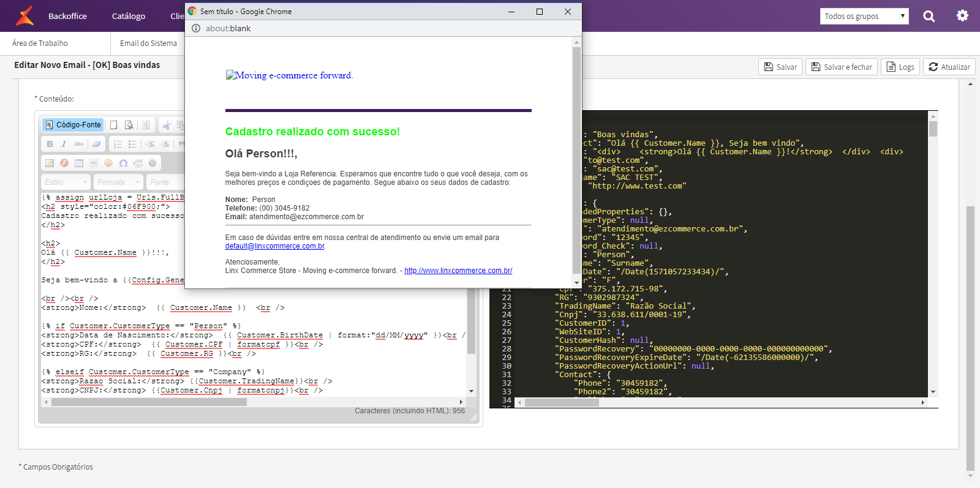The width and height of the screenshot is (980, 488).
Task: Click the Insert Image icon
Action: [x=50, y=163]
